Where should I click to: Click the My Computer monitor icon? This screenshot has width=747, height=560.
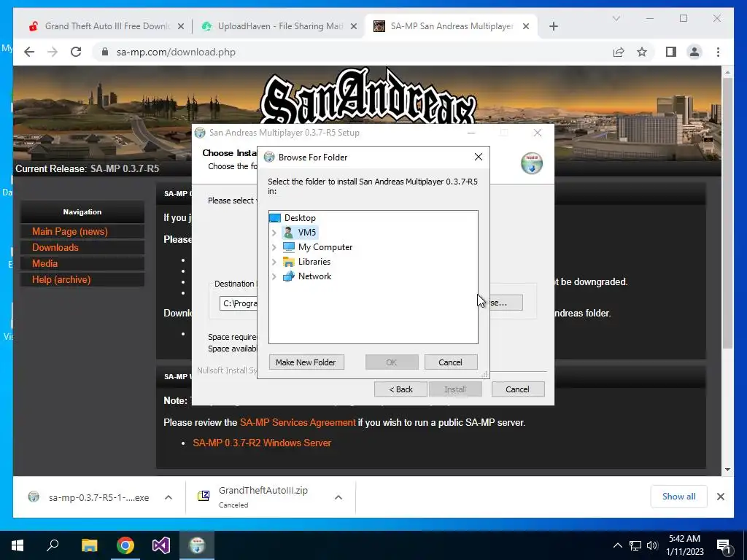tap(289, 246)
